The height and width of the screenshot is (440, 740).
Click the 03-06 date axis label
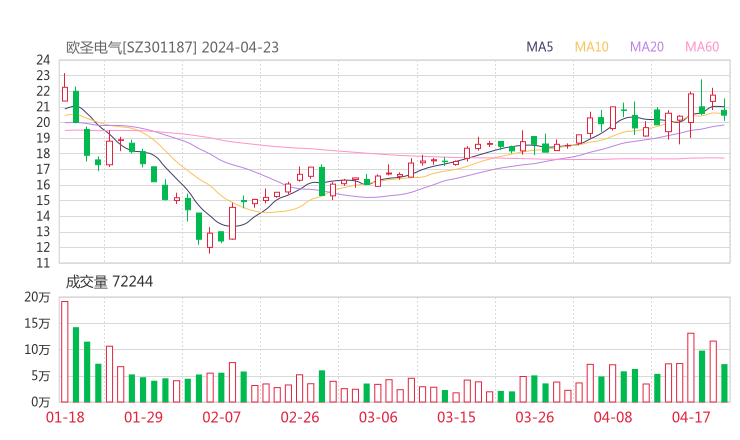click(x=378, y=417)
